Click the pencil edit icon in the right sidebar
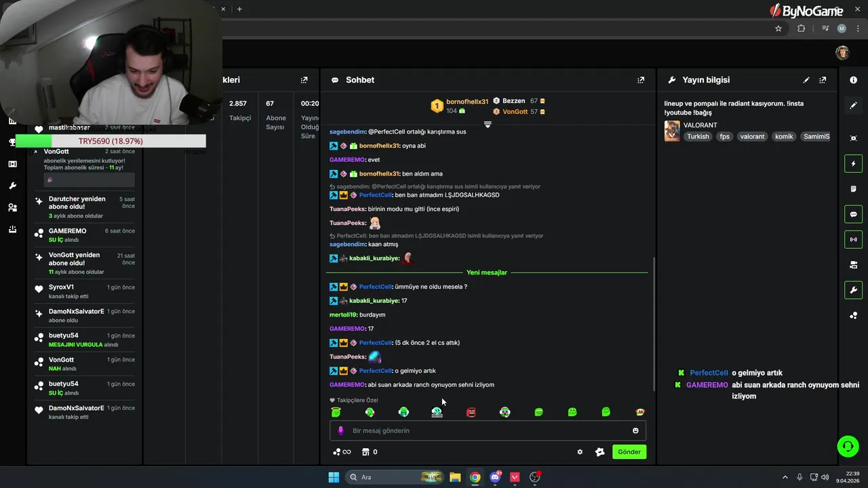 tap(853, 106)
